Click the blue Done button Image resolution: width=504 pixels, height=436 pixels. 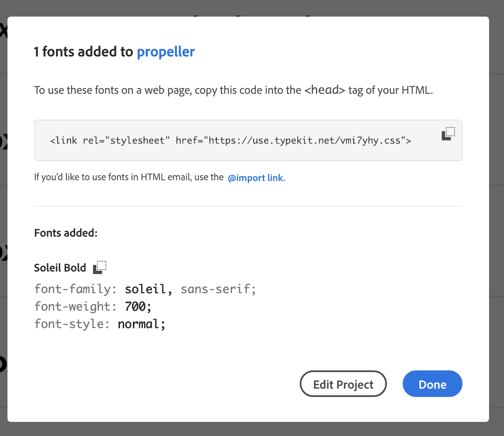click(x=432, y=384)
